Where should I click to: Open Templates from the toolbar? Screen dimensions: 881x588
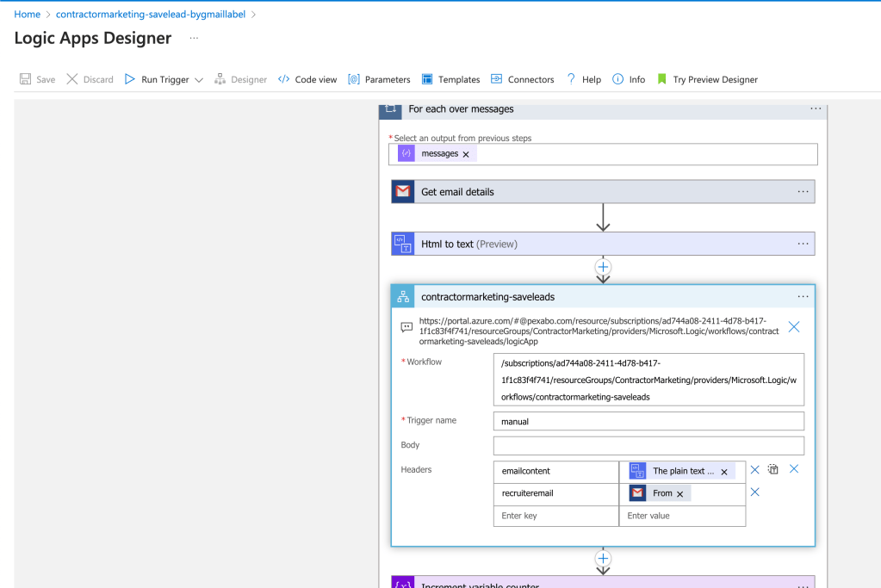pos(450,79)
